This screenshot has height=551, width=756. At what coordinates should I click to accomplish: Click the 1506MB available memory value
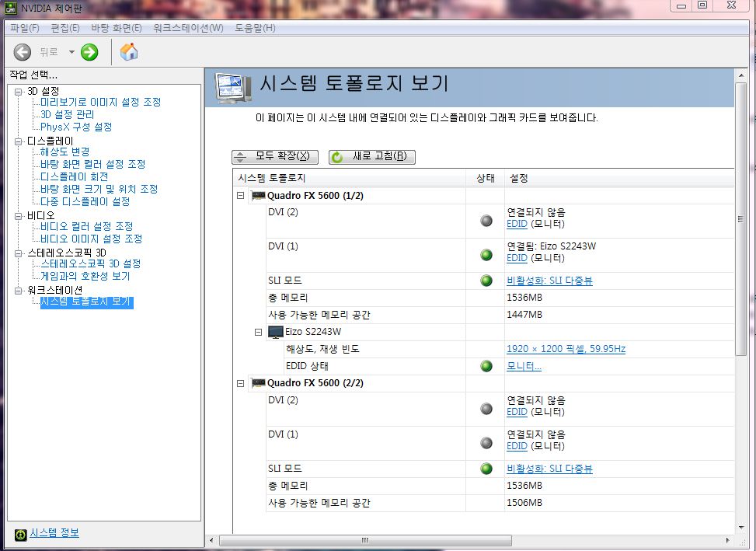click(524, 503)
